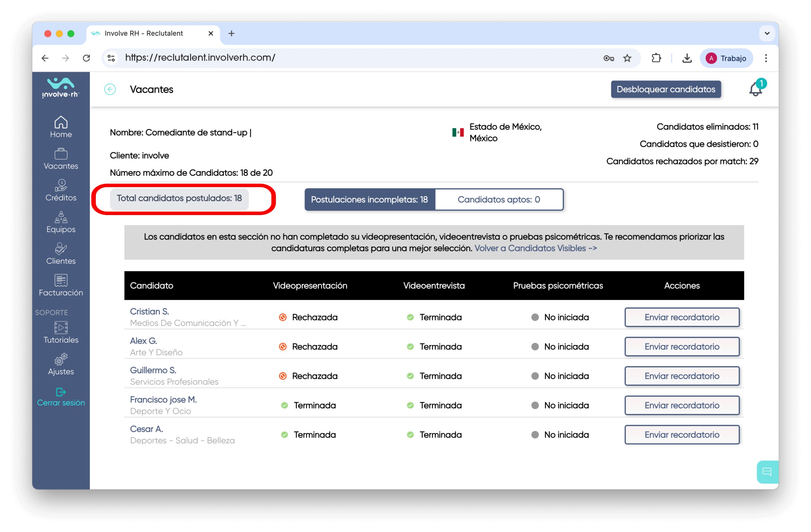This screenshot has width=811, height=532.
Task: Open Tutoriales under Soporte
Action: point(61,333)
